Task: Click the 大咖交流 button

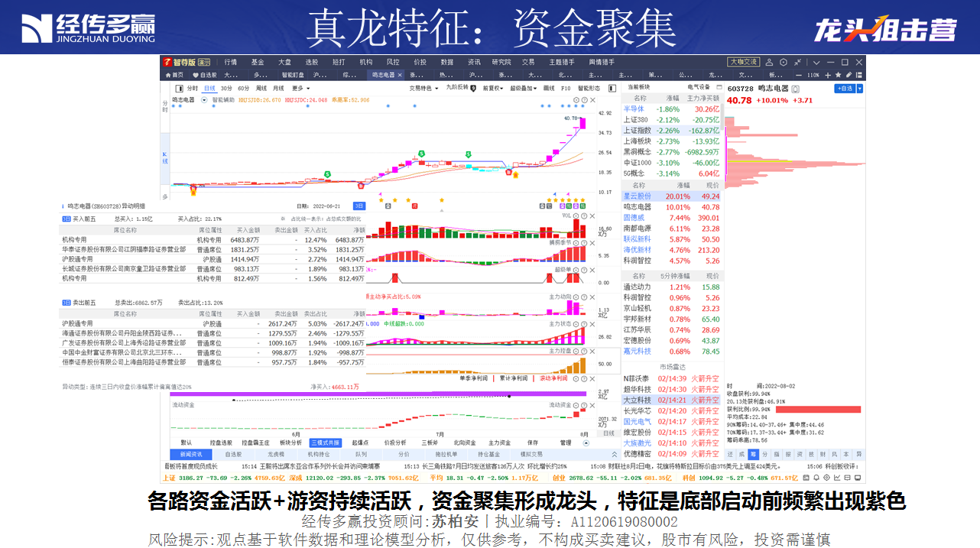Action: point(743,62)
